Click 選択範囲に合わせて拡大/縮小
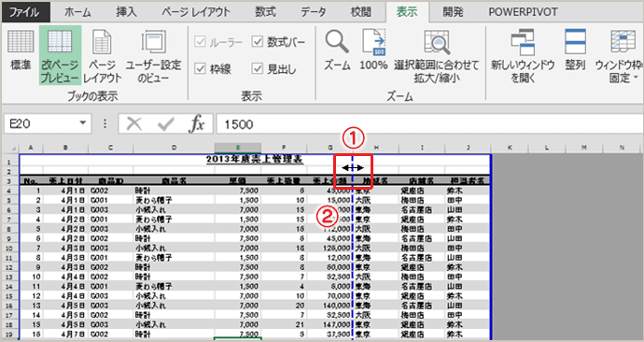 [x=437, y=56]
